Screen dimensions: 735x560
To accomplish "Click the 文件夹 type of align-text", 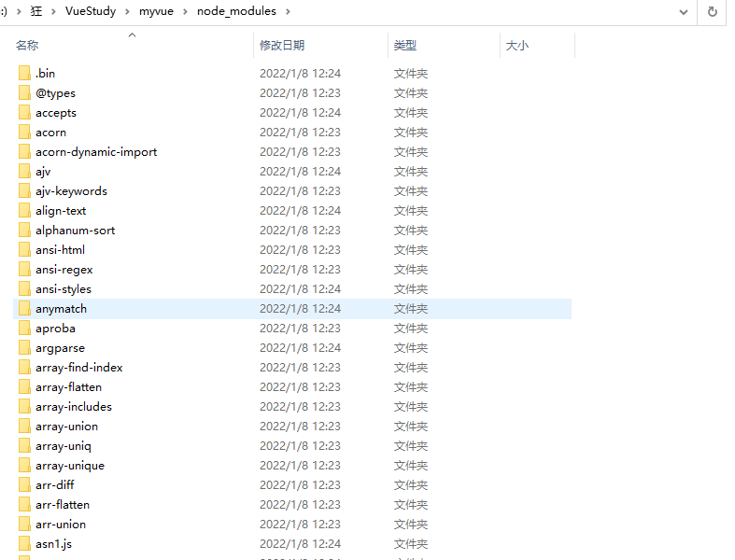I will pyautogui.click(x=411, y=211).
